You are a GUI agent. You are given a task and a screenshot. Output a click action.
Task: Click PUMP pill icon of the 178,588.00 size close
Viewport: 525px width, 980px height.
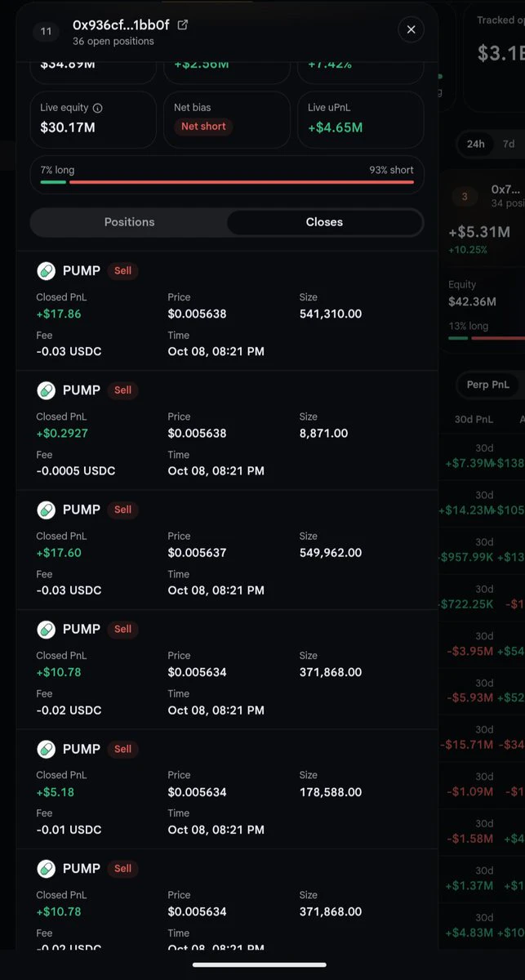[x=47, y=749]
